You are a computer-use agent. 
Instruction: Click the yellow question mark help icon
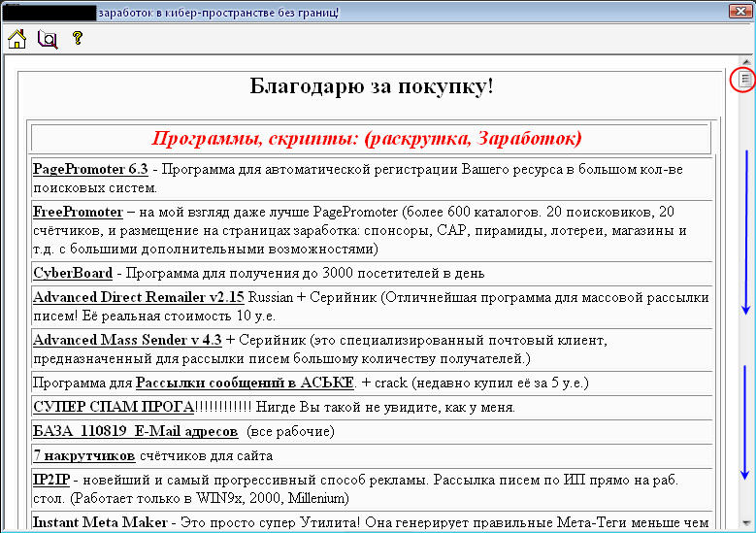(77, 38)
